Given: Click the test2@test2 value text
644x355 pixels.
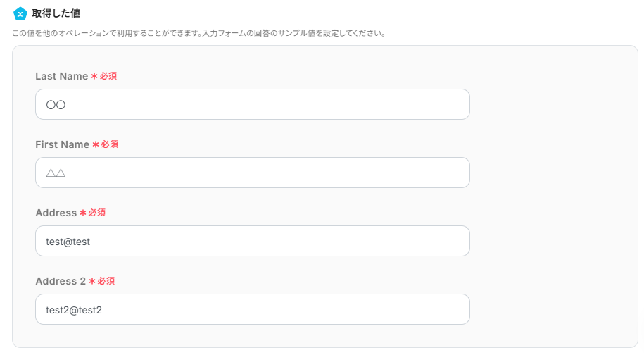Looking at the screenshot, I should (x=74, y=309).
